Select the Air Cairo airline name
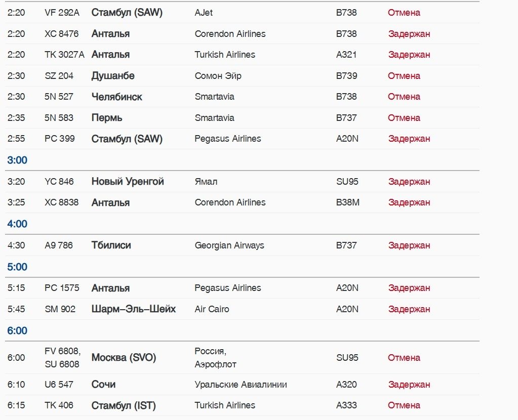This screenshot has height=420, width=518. pyautogui.click(x=212, y=309)
